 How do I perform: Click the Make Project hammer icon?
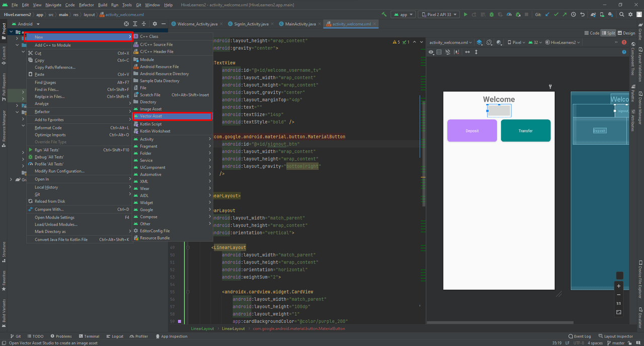(x=385, y=15)
